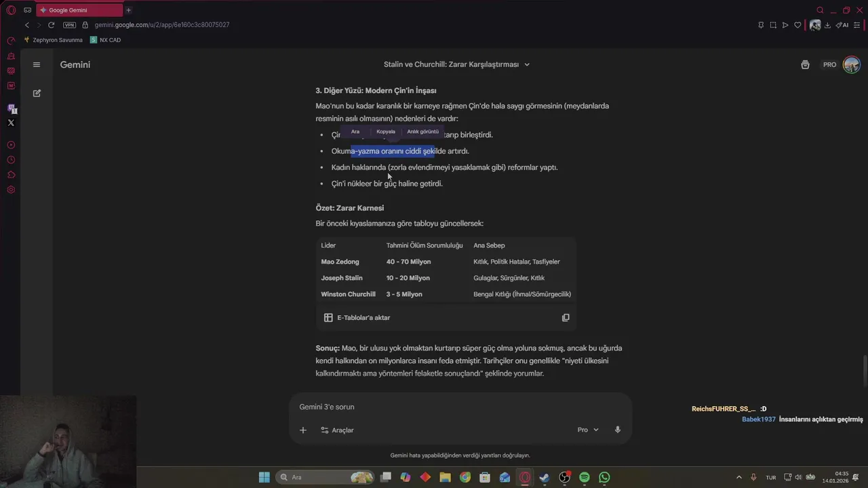The image size is (868, 488).
Task: Open History clock in Opera sidebar
Action: tap(11, 160)
